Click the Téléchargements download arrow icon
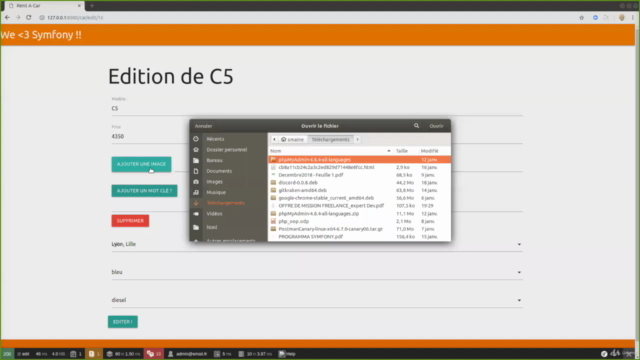Image resolution: width=640 pixels, height=360 pixels. tap(196, 203)
